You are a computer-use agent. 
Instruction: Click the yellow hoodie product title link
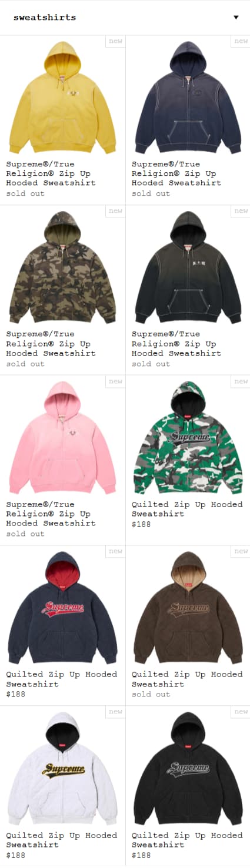[x=51, y=173]
